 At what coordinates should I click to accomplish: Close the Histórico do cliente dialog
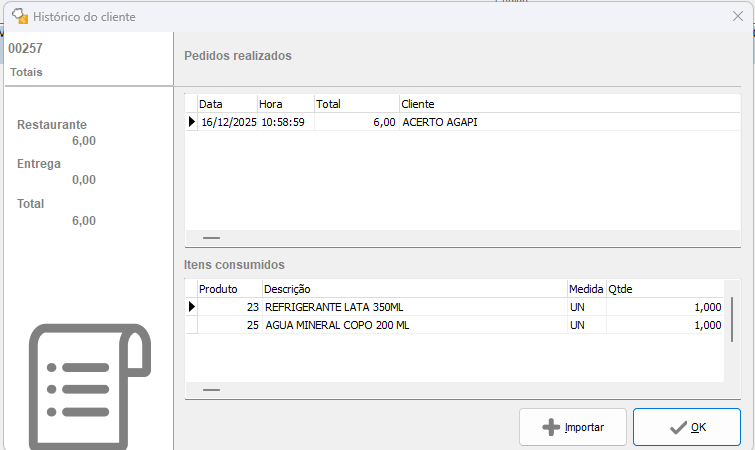pyautogui.click(x=738, y=16)
